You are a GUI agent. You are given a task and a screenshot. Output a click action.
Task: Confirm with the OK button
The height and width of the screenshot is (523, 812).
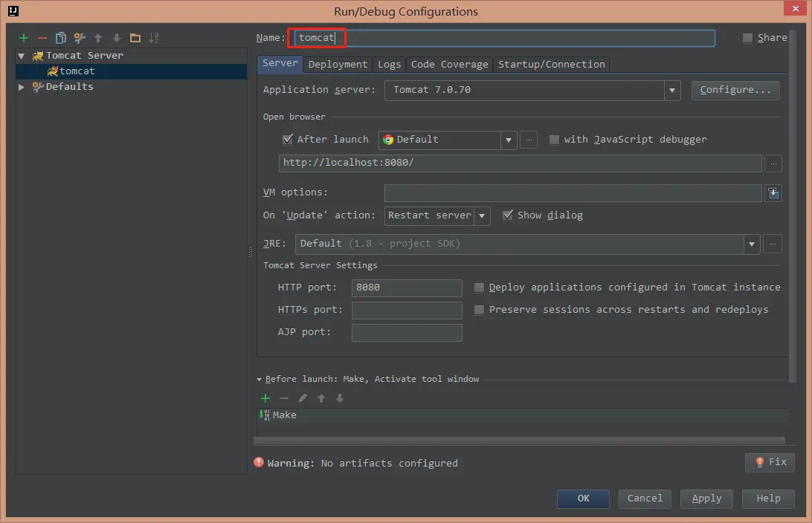[583, 498]
